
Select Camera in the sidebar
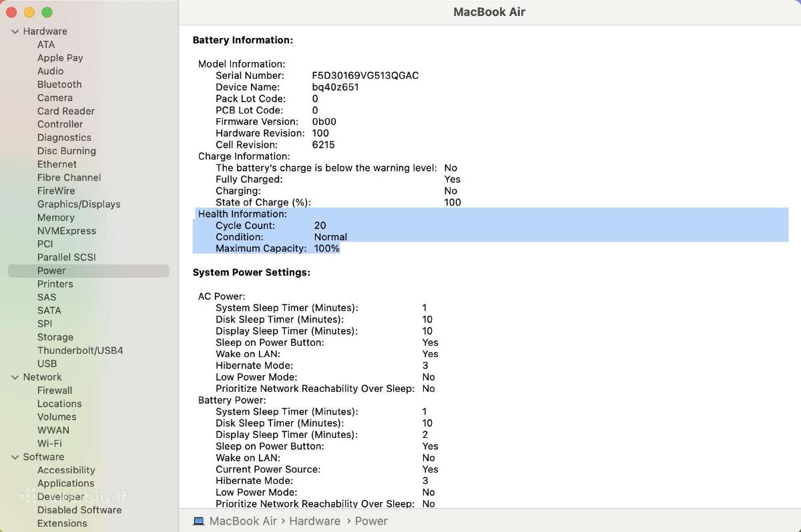[55, 98]
